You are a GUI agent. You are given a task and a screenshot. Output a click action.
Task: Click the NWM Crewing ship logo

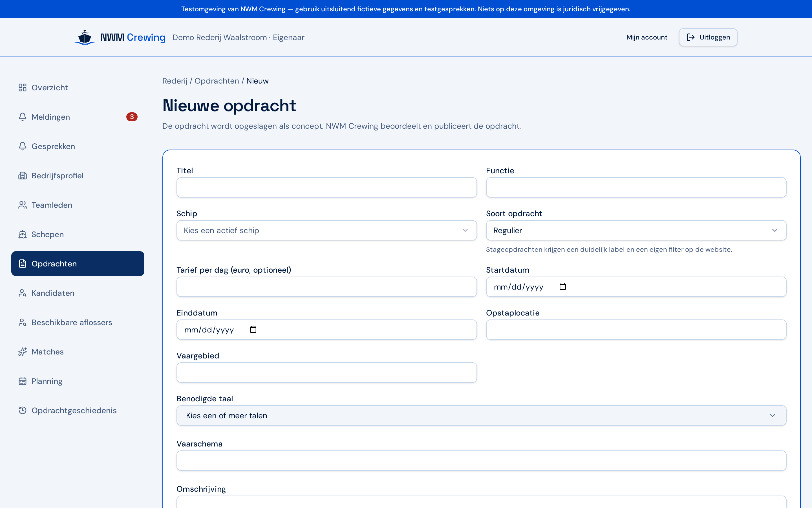tap(85, 37)
